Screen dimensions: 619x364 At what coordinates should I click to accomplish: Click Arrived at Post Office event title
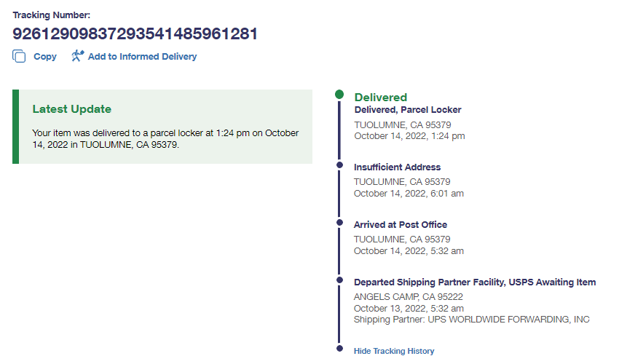(x=401, y=225)
